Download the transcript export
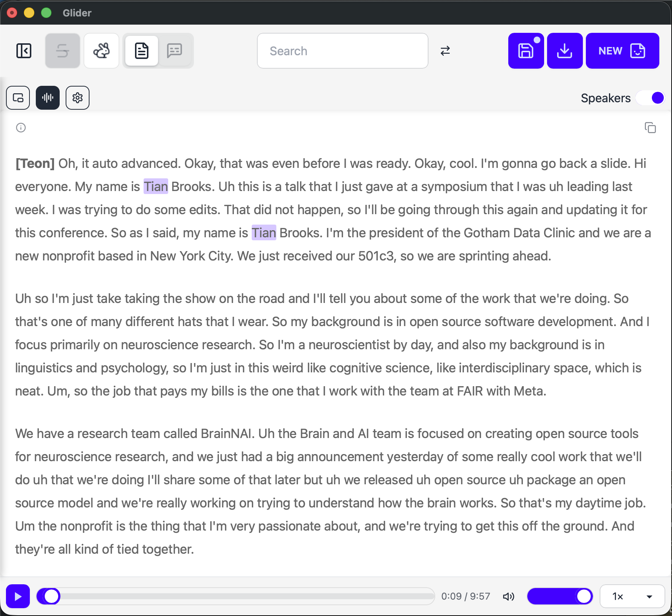Viewport: 672px width, 616px height. point(565,51)
